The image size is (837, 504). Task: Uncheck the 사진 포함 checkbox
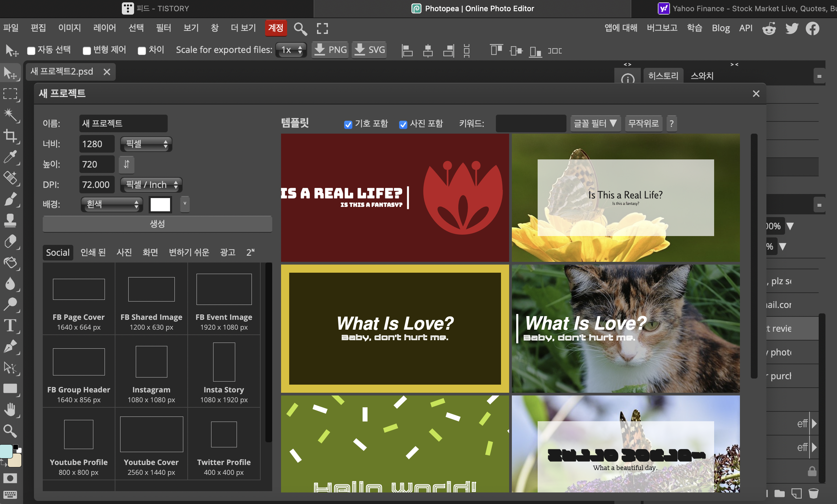[403, 124]
